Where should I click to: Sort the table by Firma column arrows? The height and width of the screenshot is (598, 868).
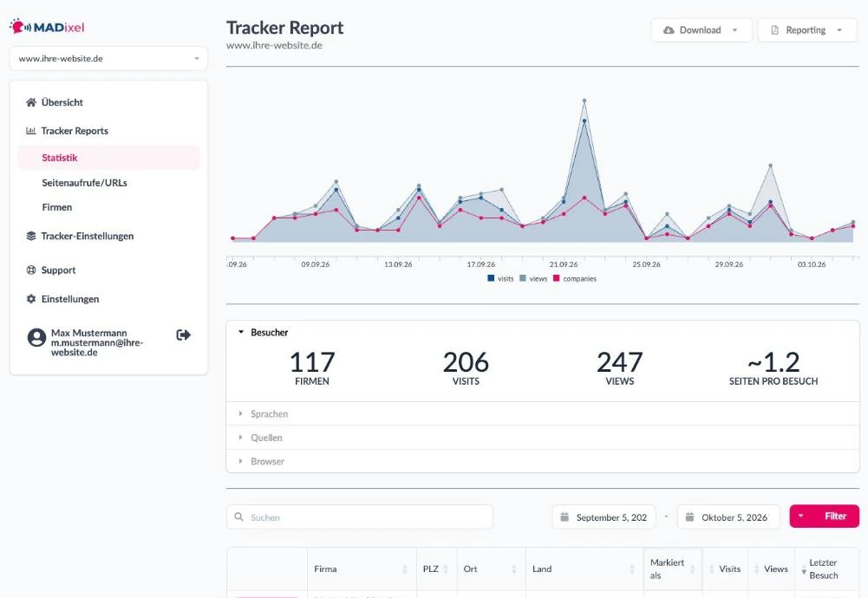pos(405,569)
